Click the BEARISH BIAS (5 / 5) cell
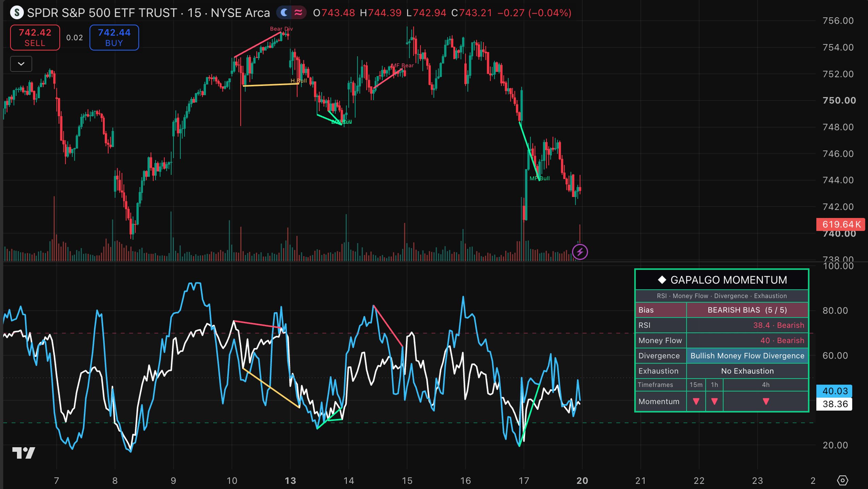This screenshot has height=489, width=868. point(747,310)
